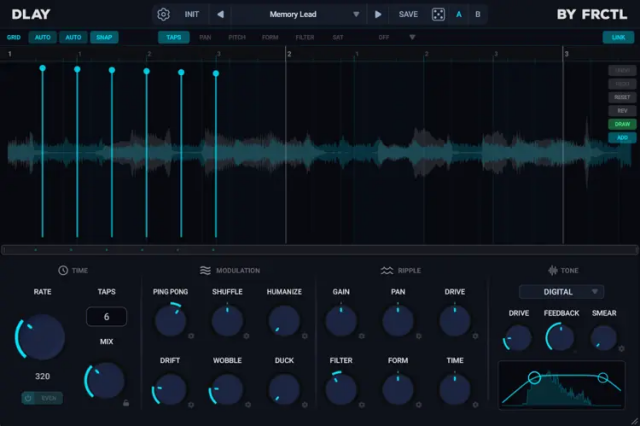The height and width of the screenshot is (426, 640).
Task: Click the power icon in the EVEN button
Action: 28,398
